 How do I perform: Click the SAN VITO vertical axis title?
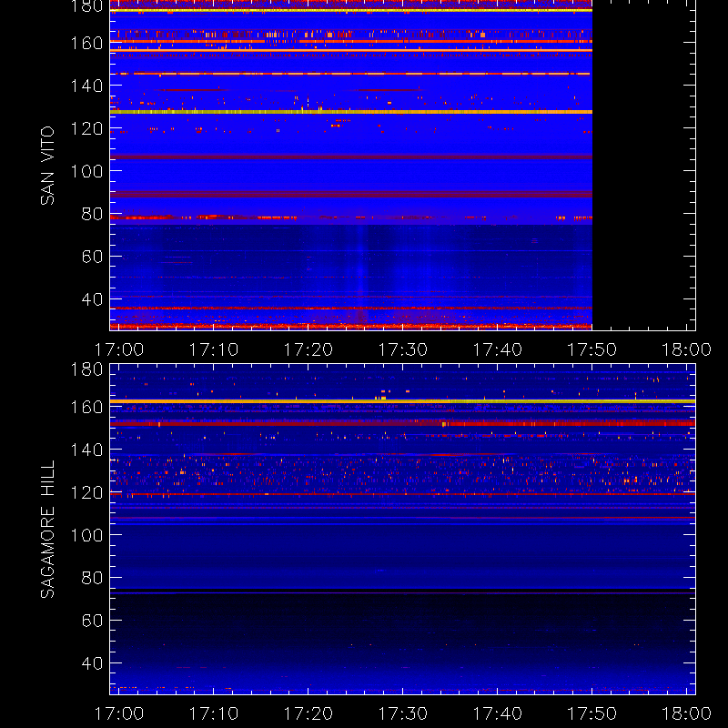coord(47,166)
